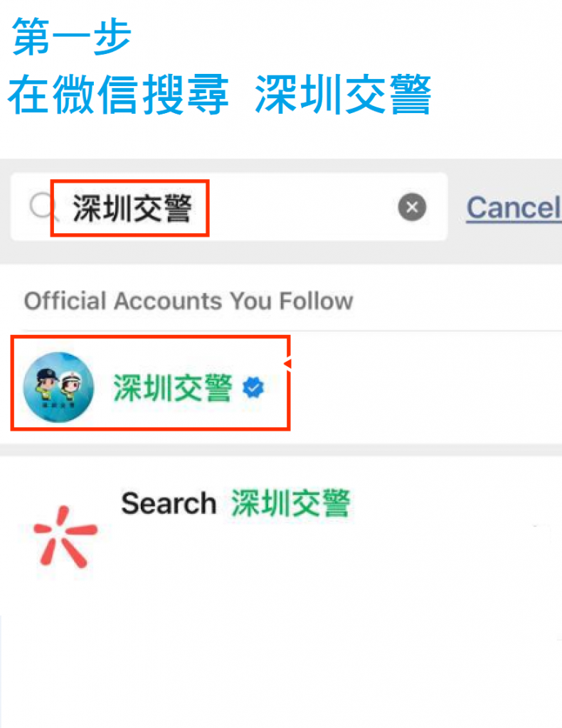This screenshot has width=562, height=728.
Task: Click the grey divider below the result row
Action: click(281, 450)
